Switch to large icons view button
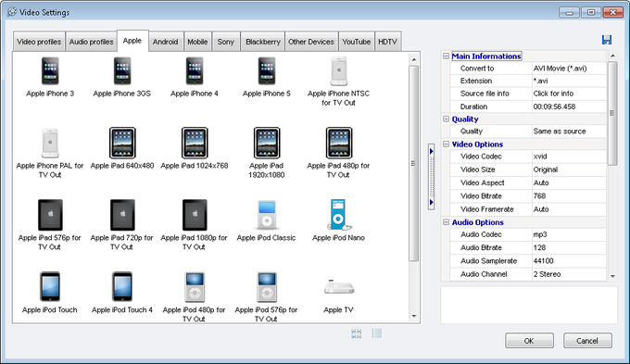This screenshot has width=630, height=364. (x=357, y=333)
